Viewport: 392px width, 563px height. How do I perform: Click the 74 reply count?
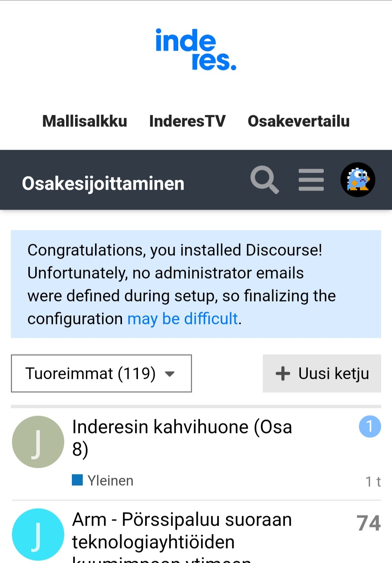[368, 523]
